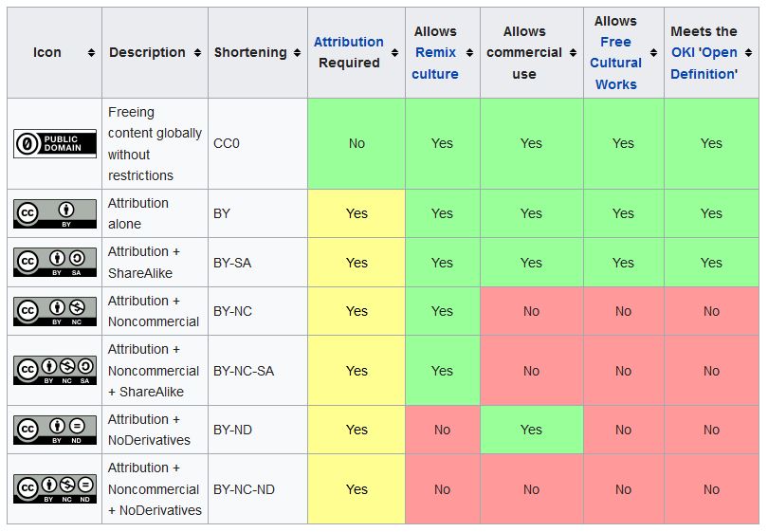Visit the OKI 'Open Definition' link
Viewport: 768px width, 532px height.
point(704,64)
